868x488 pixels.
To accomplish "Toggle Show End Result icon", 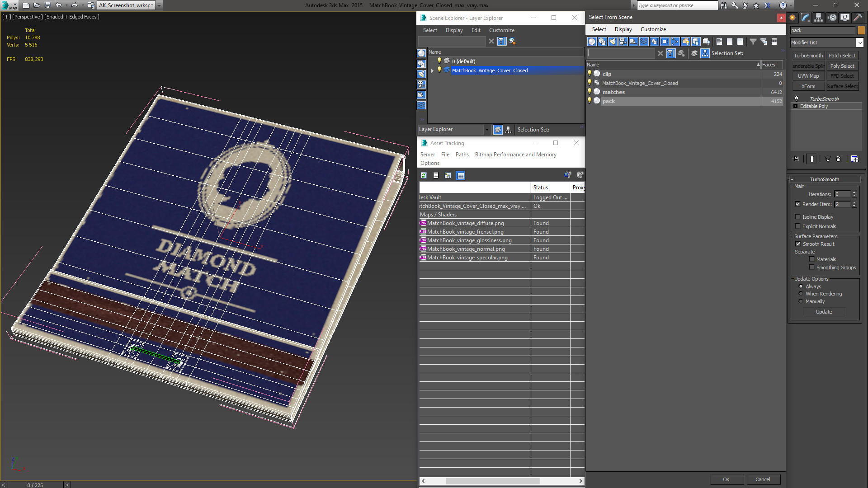I will coord(812,159).
